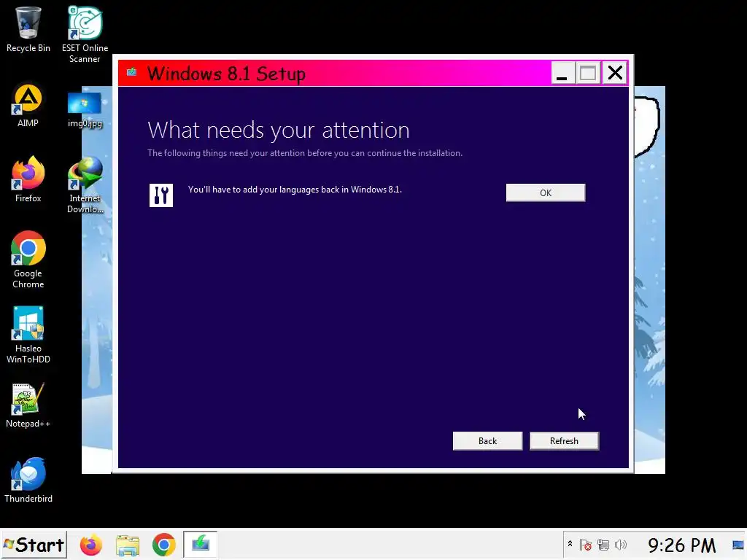
Task: Open the AIMP desktop shortcut
Action: (x=28, y=106)
